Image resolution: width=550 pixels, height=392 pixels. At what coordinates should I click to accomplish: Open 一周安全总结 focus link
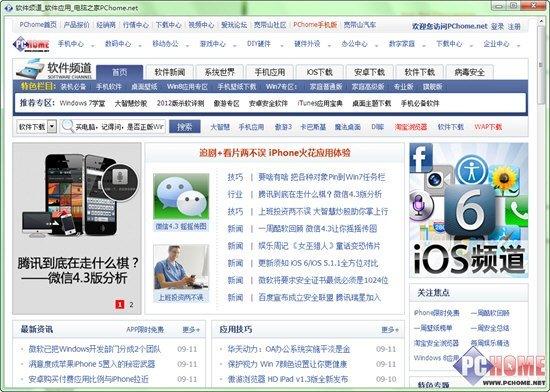[490, 328]
